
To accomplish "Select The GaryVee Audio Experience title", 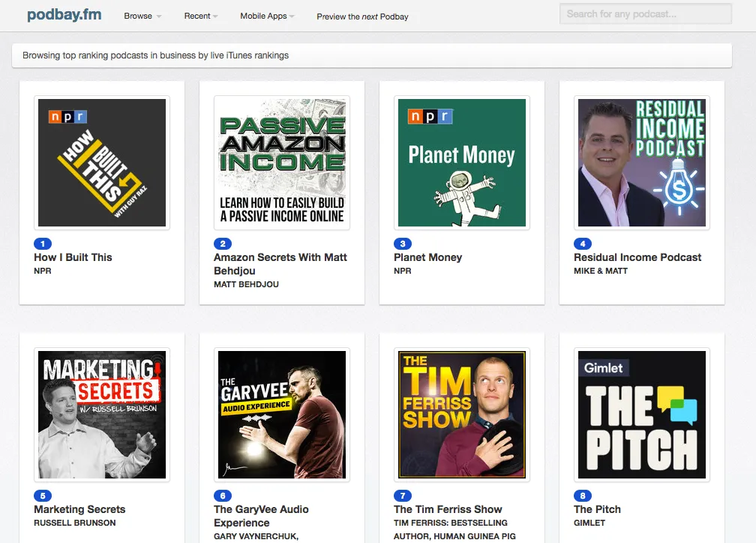I will (261, 516).
